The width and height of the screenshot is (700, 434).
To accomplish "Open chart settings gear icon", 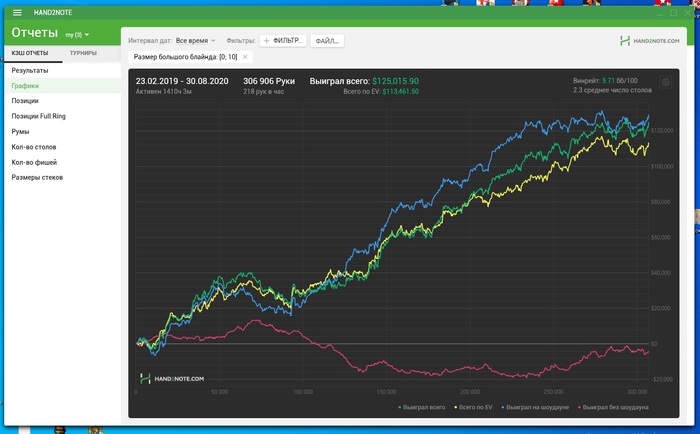I will (665, 82).
